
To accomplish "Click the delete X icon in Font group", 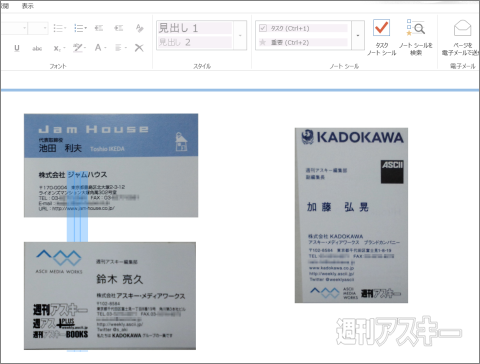I will click(139, 48).
